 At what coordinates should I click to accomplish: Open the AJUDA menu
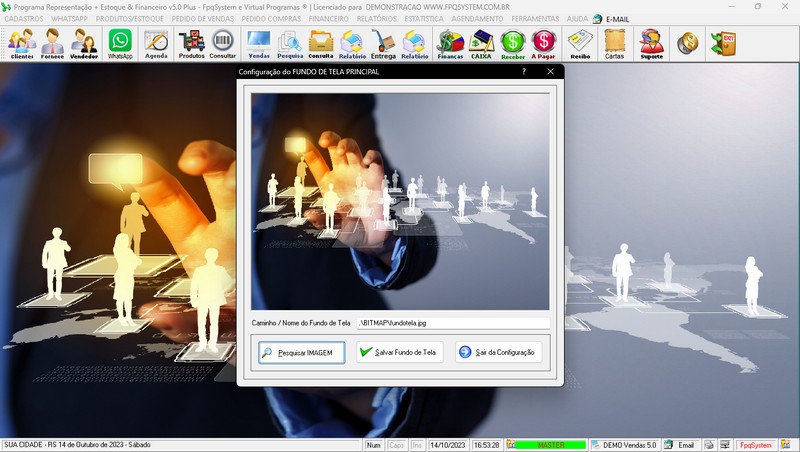coord(577,19)
